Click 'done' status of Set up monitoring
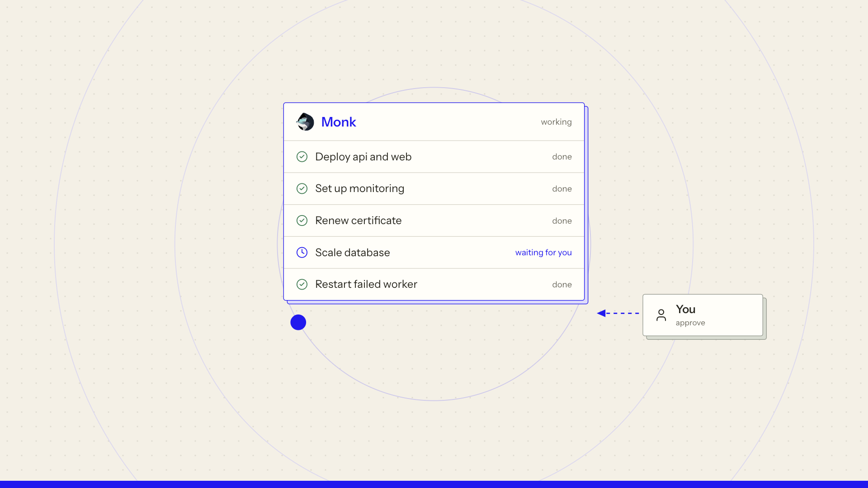Viewport: 868px width, 488px height. tap(562, 189)
